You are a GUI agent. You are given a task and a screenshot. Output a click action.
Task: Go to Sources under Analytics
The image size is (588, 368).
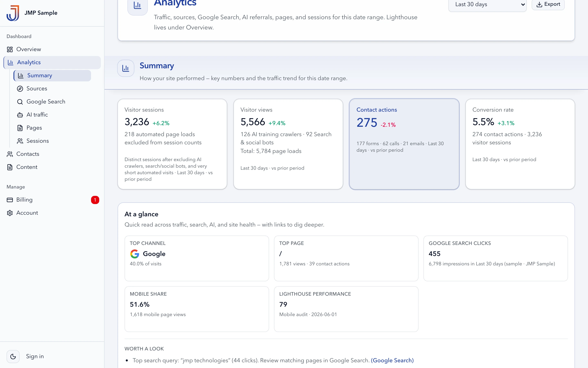tap(52, 89)
